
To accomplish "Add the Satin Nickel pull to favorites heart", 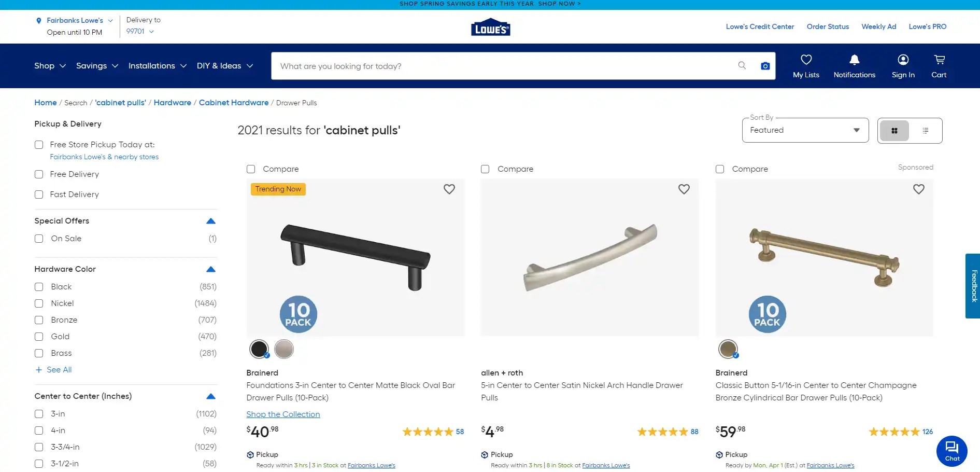I will [x=684, y=189].
